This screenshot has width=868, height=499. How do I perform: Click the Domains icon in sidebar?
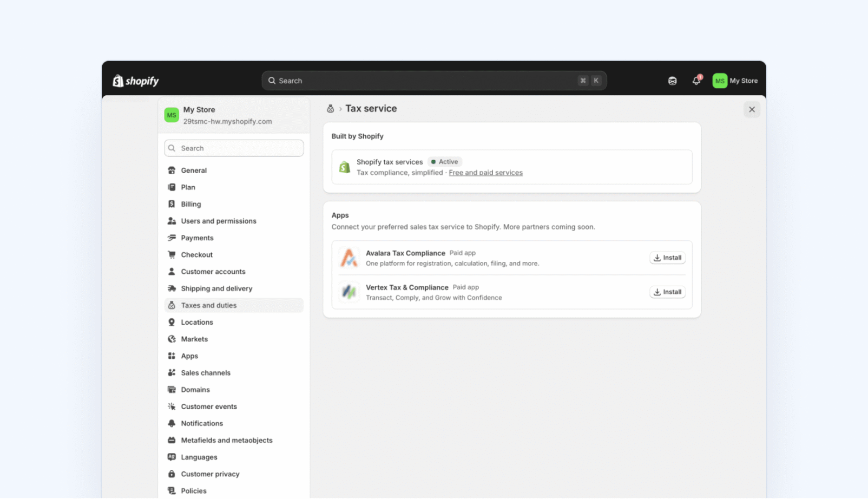click(172, 390)
